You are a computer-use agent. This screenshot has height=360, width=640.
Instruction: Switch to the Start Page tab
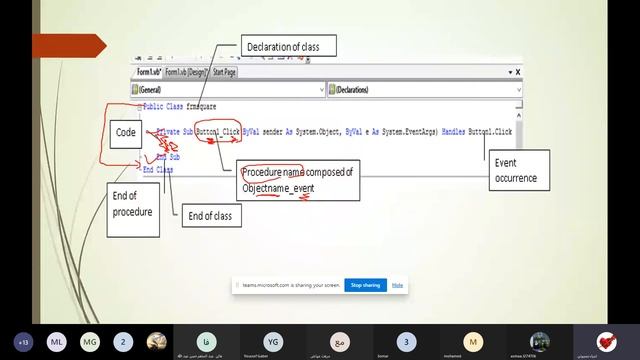click(x=224, y=72)
